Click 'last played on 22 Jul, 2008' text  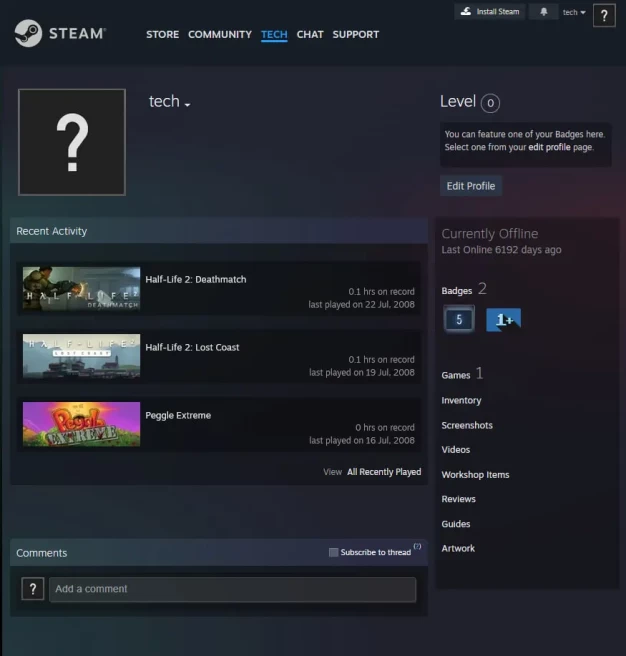pos(362,305)
